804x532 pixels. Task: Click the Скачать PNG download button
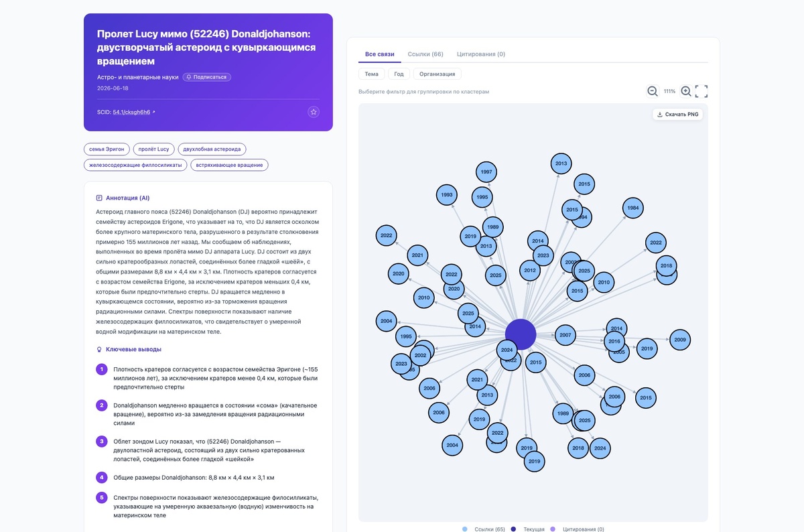pos(678,114)
